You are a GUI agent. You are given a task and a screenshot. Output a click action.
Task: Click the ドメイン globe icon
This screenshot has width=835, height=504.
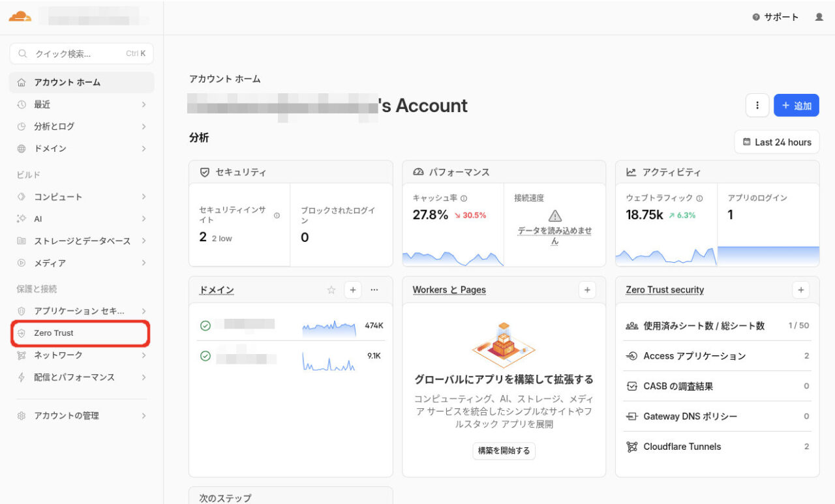pos(22,149)
